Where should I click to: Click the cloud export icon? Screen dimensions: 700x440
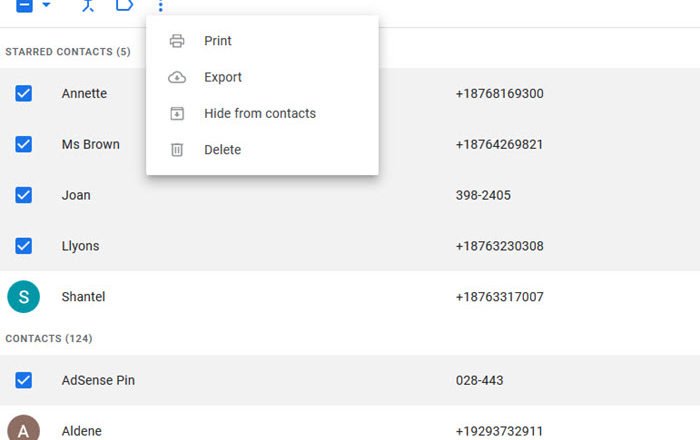177,77
